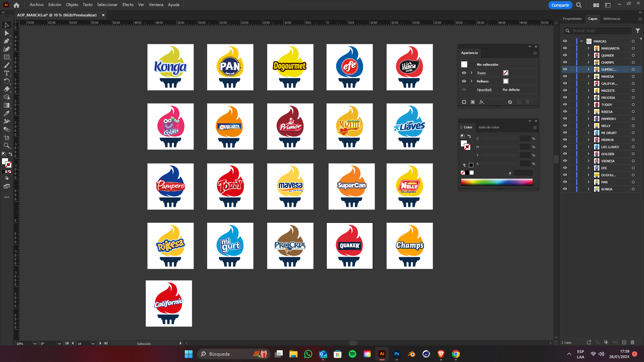Switch to the Propiedades tab
The image size is (644, 362).
point(572,19)
